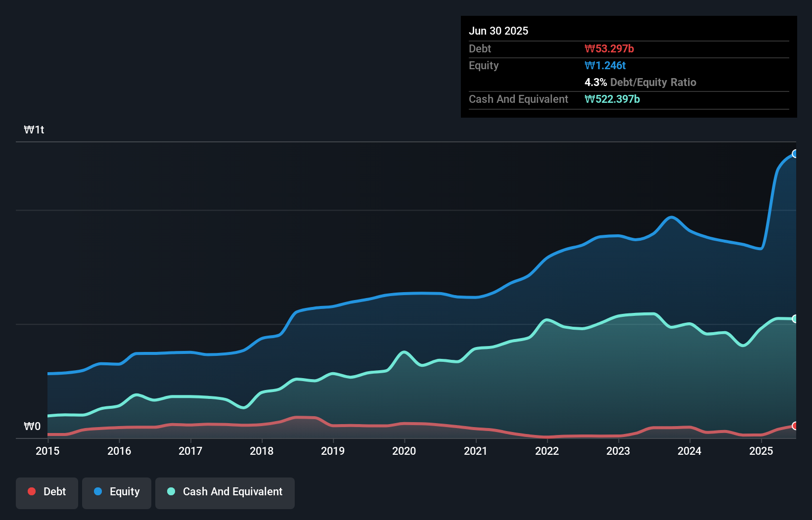Expand details for the Debt/Equity Ratio row
The image size is (812, 520).
pyautogui.click(x=640, y=82)
